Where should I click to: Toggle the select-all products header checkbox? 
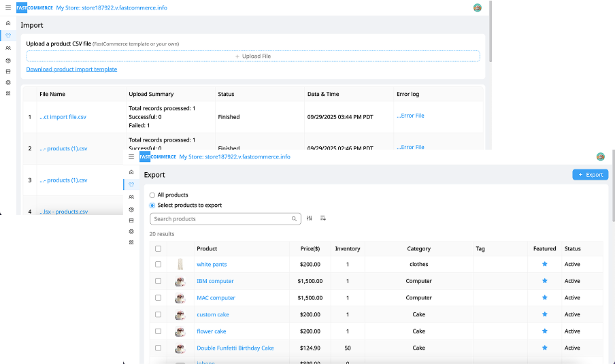tap(159, 248)
